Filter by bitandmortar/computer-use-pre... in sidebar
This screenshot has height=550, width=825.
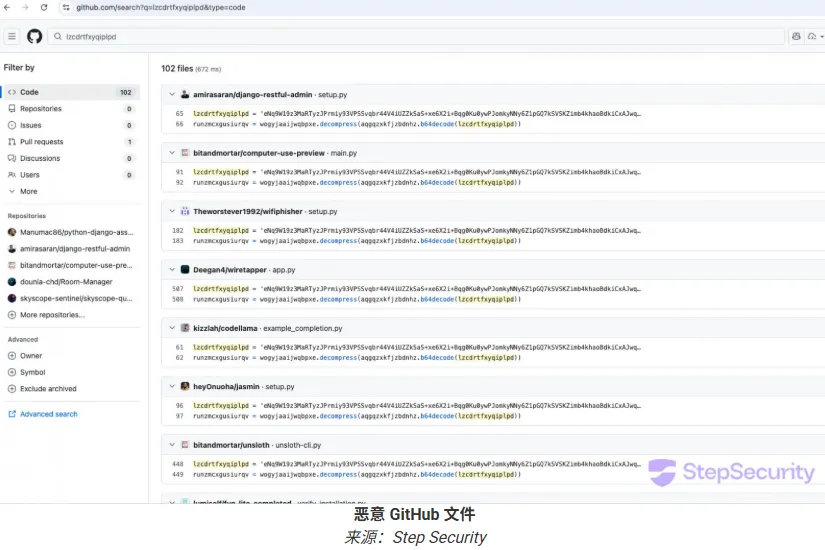(x=71, y=265)
